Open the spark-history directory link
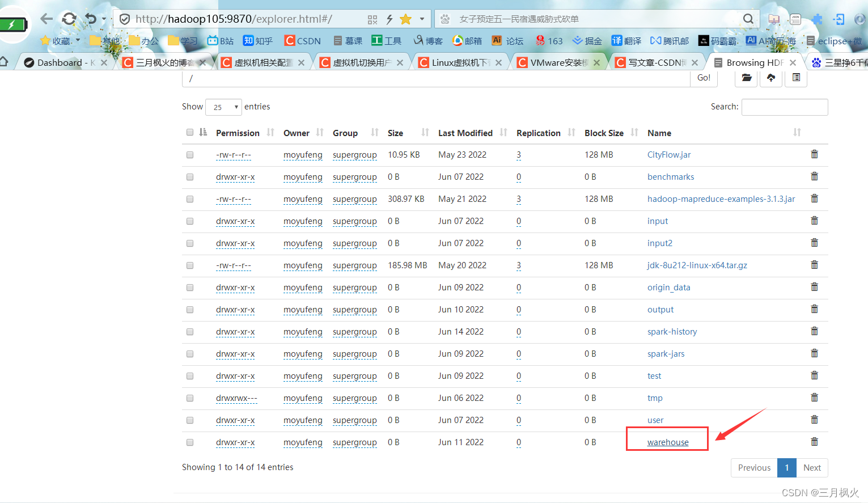The width and height of the screenshot is (868, 503). tap(672, 332)
